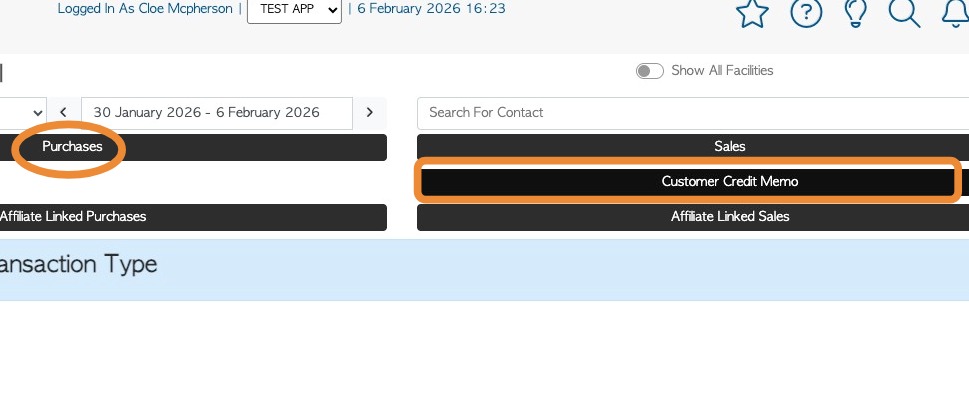Click the Logged In As Cloe Mcpherson link
Screen dimensions: 969x406
[145, 9]
